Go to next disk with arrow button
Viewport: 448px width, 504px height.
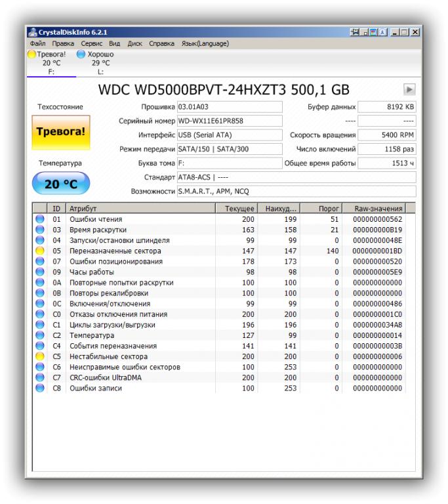click(x=409, y=89)
